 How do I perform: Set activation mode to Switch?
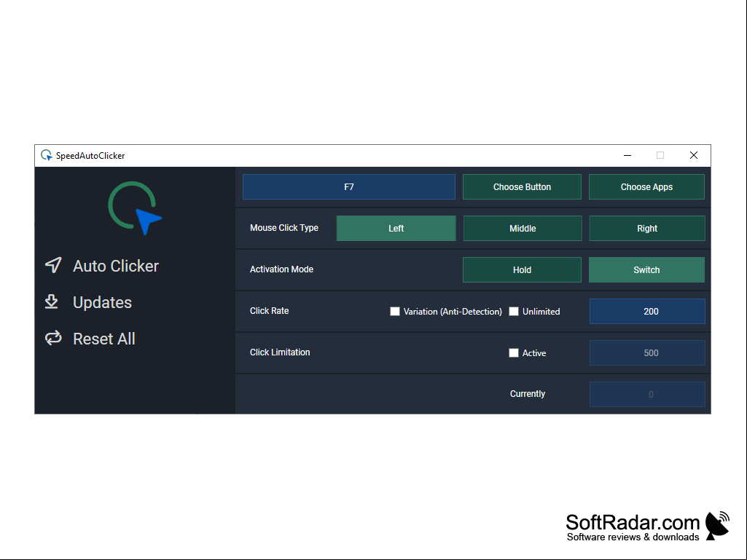coord(646,269)
